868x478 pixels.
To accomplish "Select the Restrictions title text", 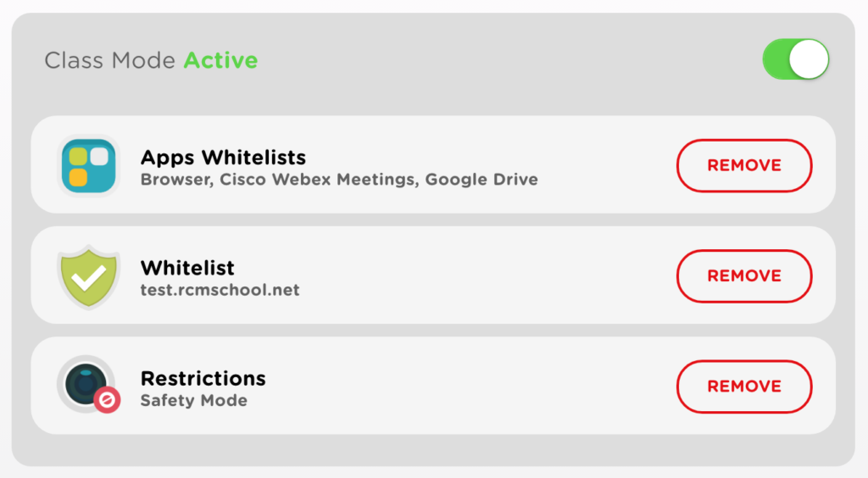I will 203,378.
